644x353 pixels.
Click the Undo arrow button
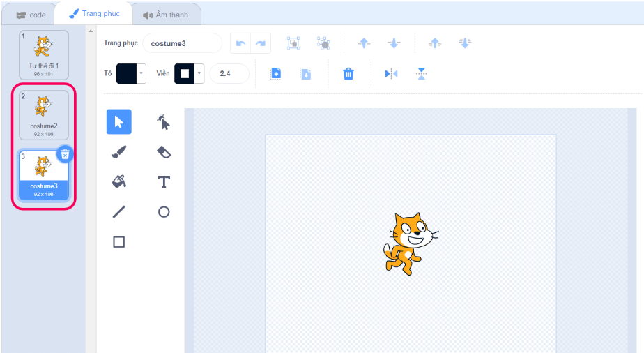tap(240, 43)
